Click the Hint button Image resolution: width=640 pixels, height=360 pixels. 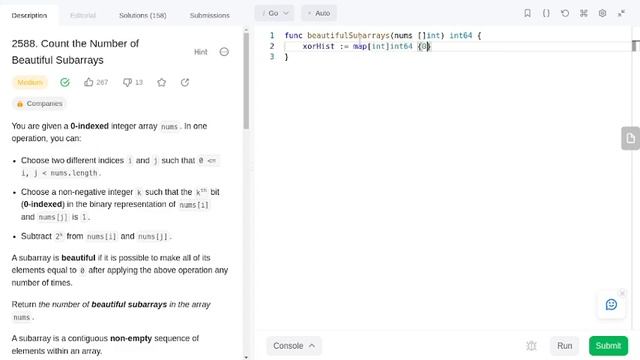click(200, 52)
